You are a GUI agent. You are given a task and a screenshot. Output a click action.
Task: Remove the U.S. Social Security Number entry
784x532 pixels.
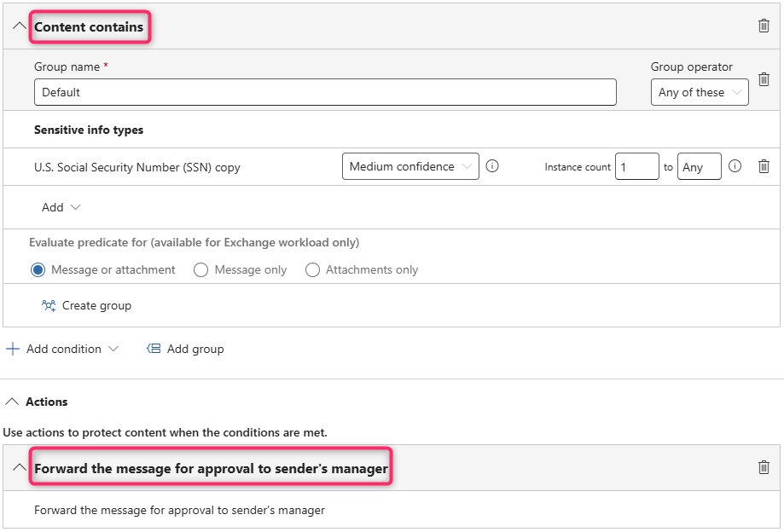pos(764,166)
